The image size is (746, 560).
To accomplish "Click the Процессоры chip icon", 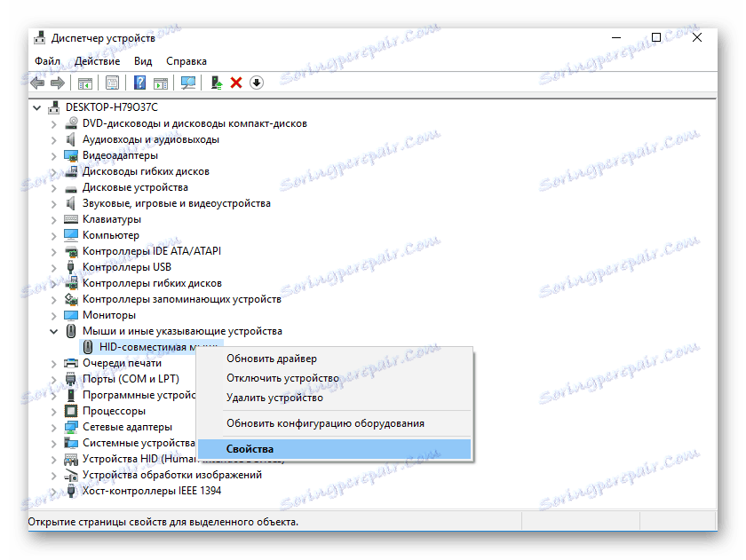I will (x=71, y=411).
